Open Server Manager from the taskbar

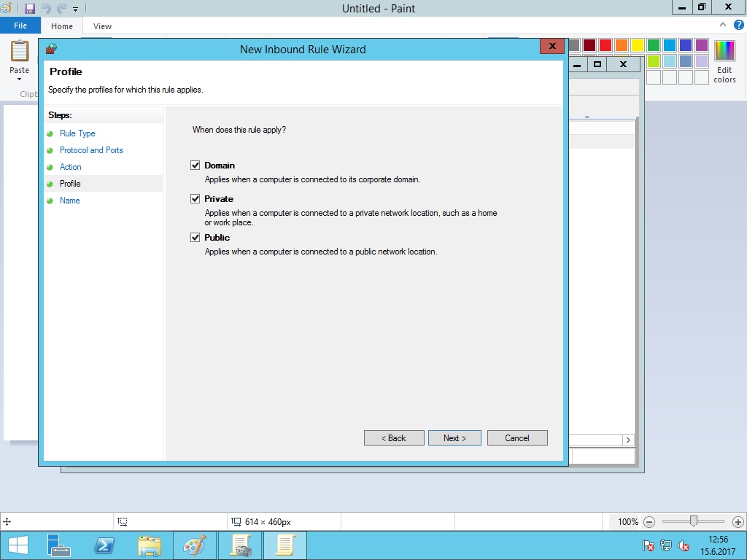point(58,545)
